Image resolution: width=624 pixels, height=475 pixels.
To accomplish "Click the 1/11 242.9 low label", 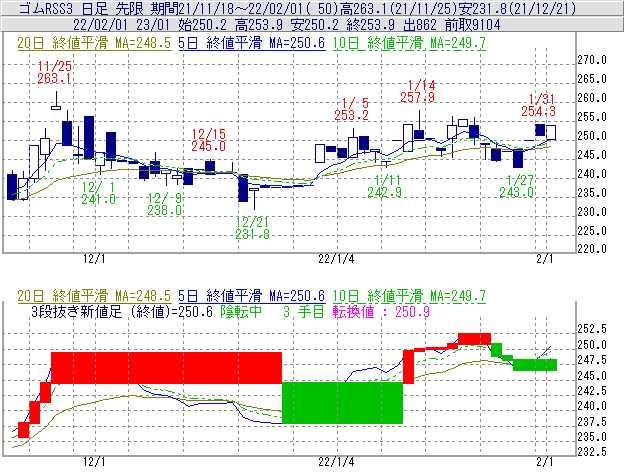I will (384, 186).
